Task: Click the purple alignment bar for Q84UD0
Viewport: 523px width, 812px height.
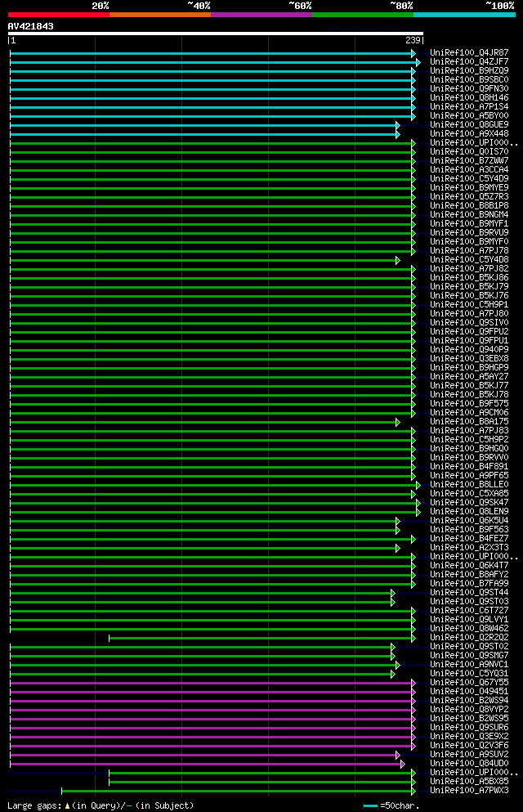Action: point(208,765)
